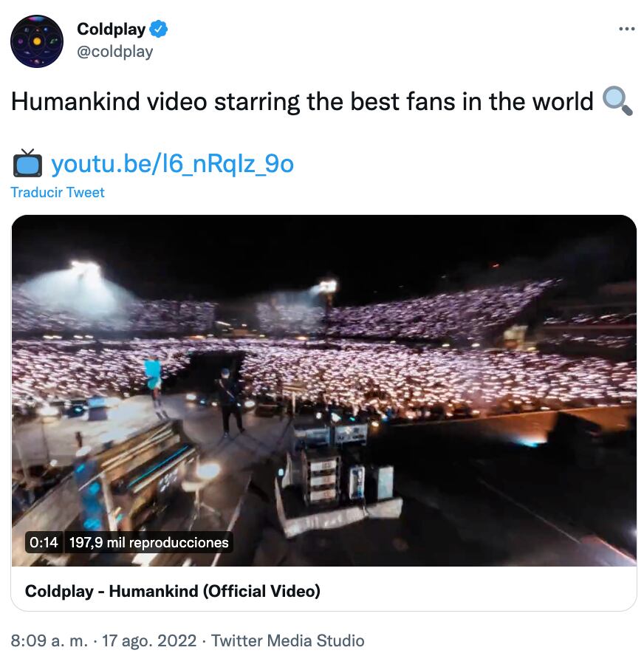Image resolution: width=644 pixels, height=653 pixels.
Task: Click the blue verified badge
Action: [159, 30]
